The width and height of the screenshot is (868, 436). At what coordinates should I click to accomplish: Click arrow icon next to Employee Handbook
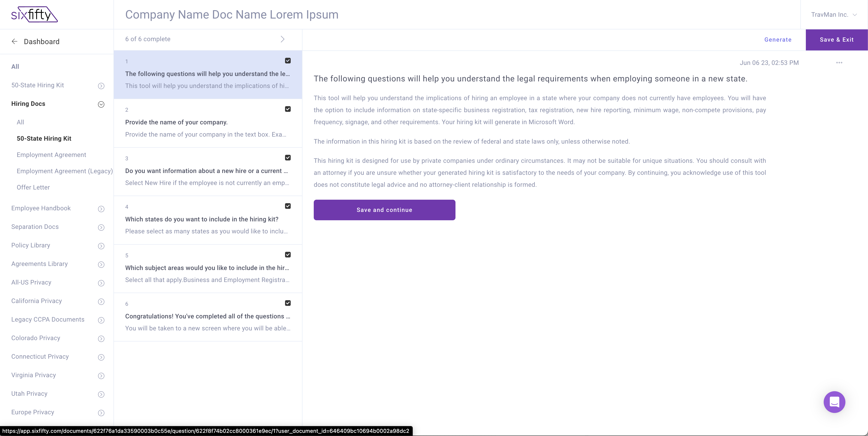(101, 209)
